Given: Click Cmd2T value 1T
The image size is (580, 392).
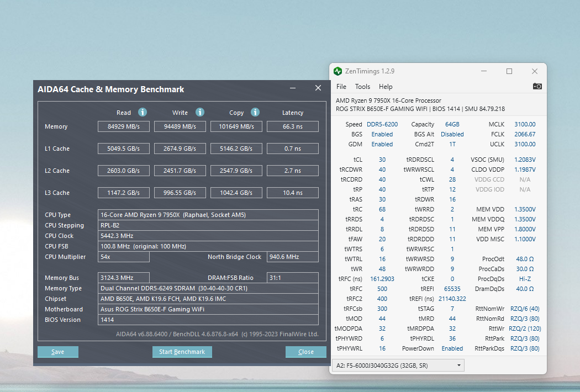Looking at the screenshot, I should (452, 144).
